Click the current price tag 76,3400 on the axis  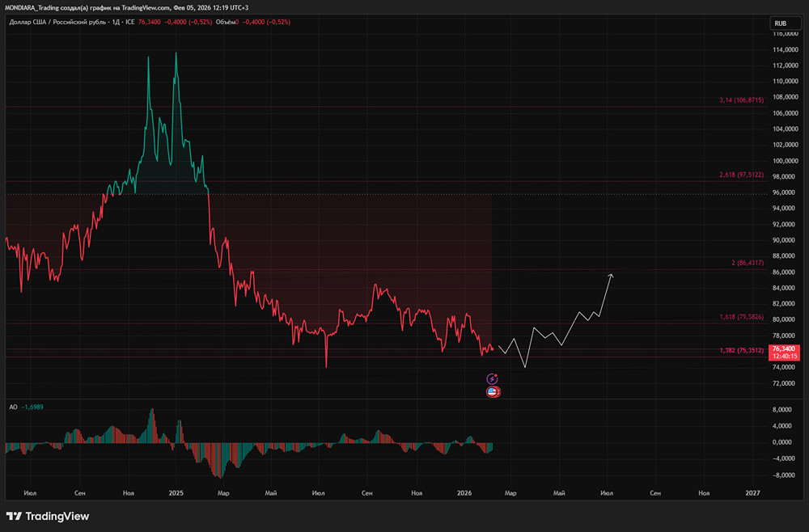784,353
